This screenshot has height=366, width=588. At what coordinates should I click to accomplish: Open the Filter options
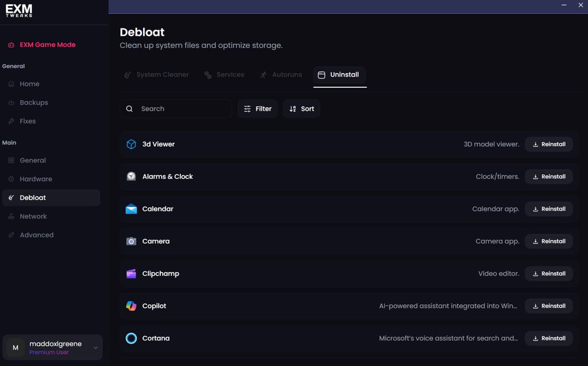[257, 109]
